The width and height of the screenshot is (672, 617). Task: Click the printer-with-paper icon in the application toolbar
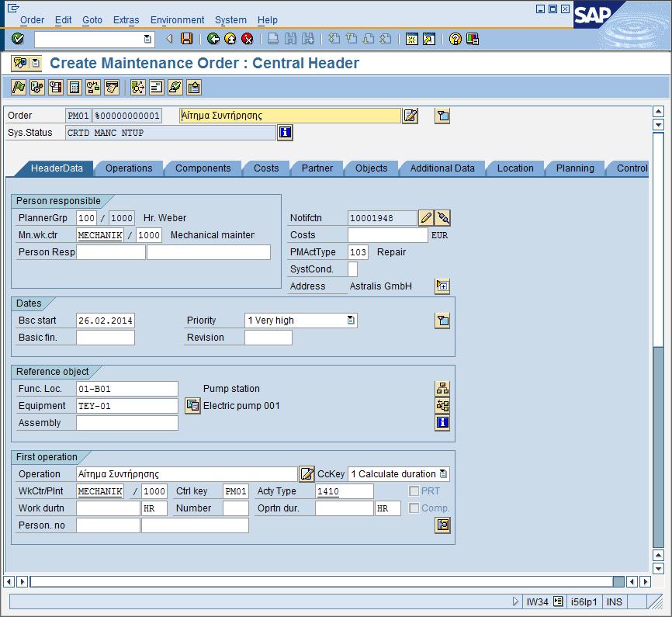coord(112,88)
